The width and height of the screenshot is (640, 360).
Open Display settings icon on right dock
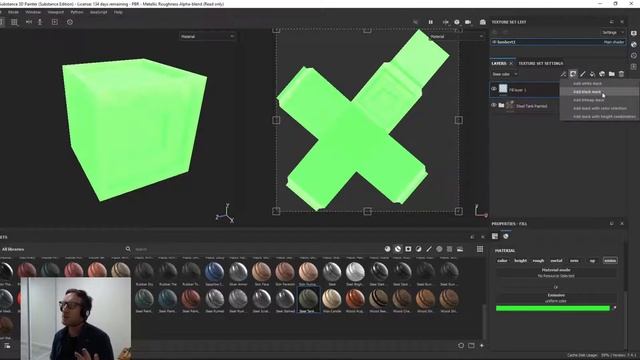pyautogui.click(x=633, y=33)
